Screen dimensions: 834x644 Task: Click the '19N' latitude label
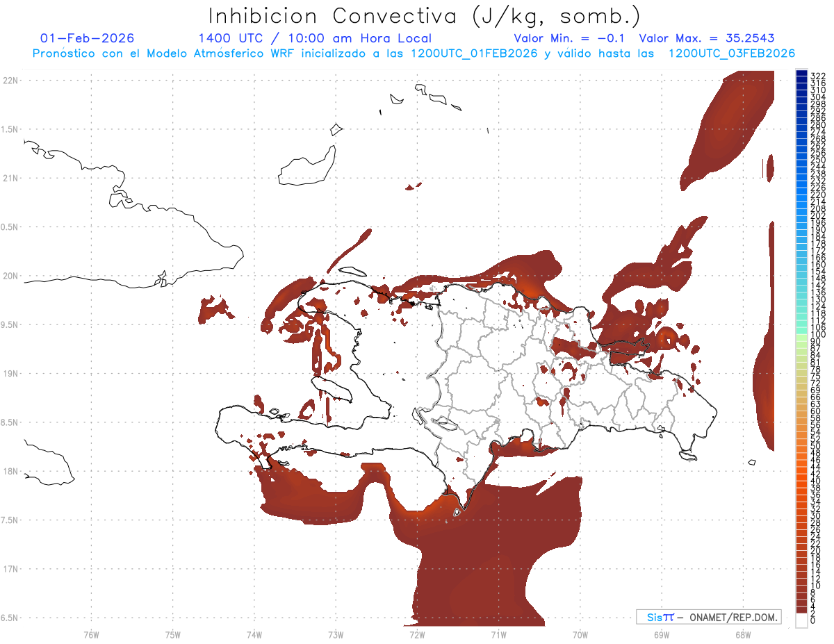click(10, 374)
